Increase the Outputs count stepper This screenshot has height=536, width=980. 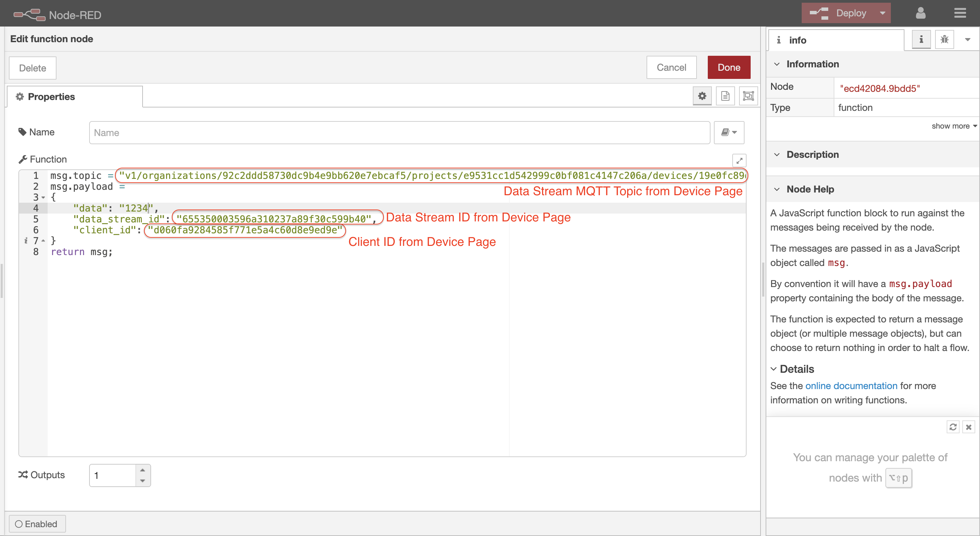pyautogui.click(x=142, y=470)
